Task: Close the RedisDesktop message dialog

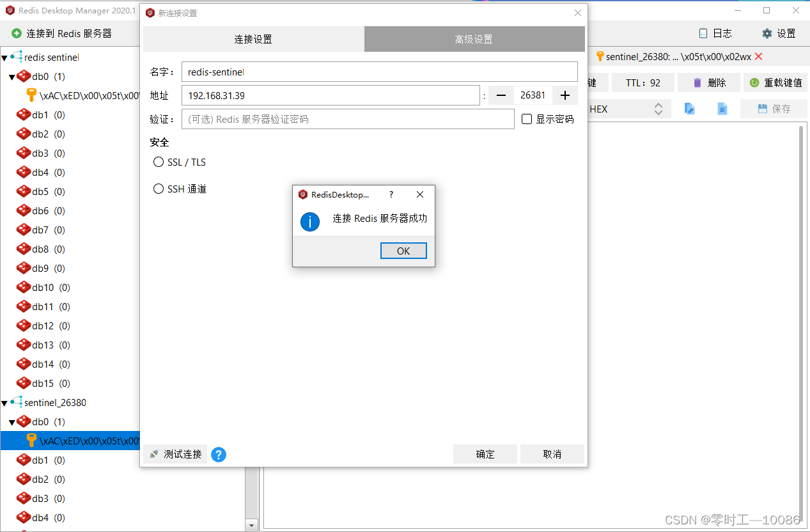Action: pos(420,194)
